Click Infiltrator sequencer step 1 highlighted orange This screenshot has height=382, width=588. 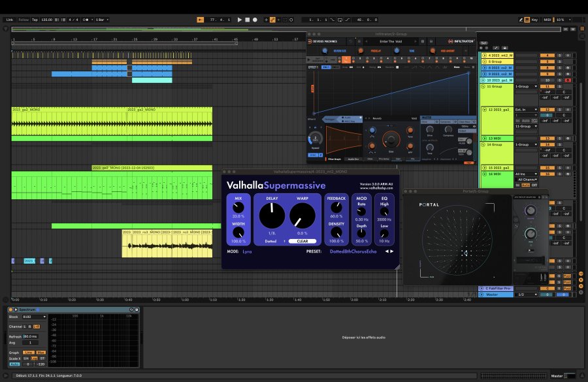pos(346,59)
